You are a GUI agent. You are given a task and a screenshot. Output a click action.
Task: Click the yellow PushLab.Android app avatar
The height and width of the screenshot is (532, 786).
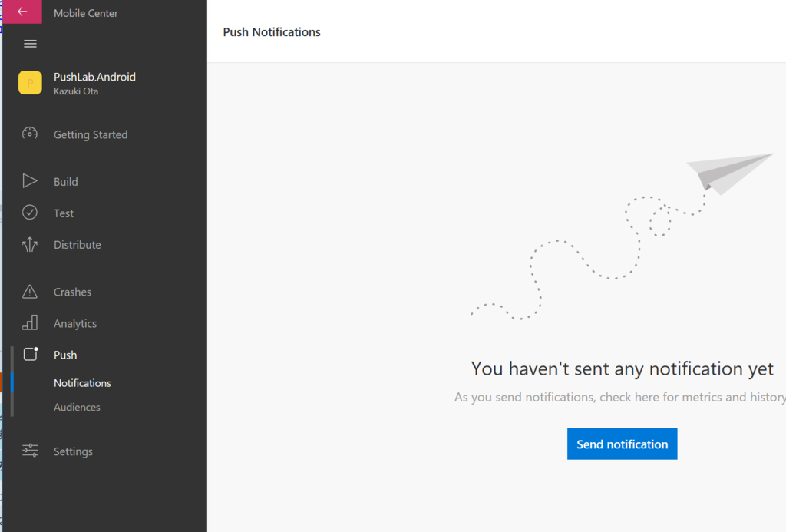coord(30,83)
